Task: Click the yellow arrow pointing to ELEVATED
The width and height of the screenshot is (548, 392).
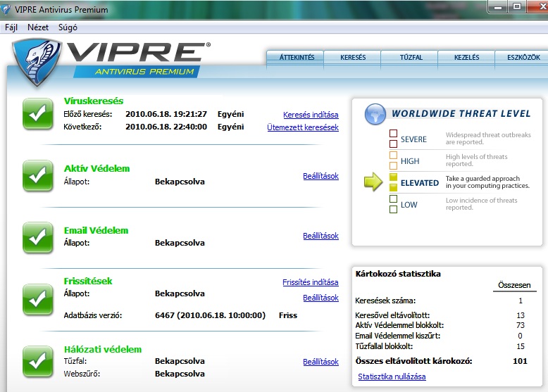Action: (373, 182)
